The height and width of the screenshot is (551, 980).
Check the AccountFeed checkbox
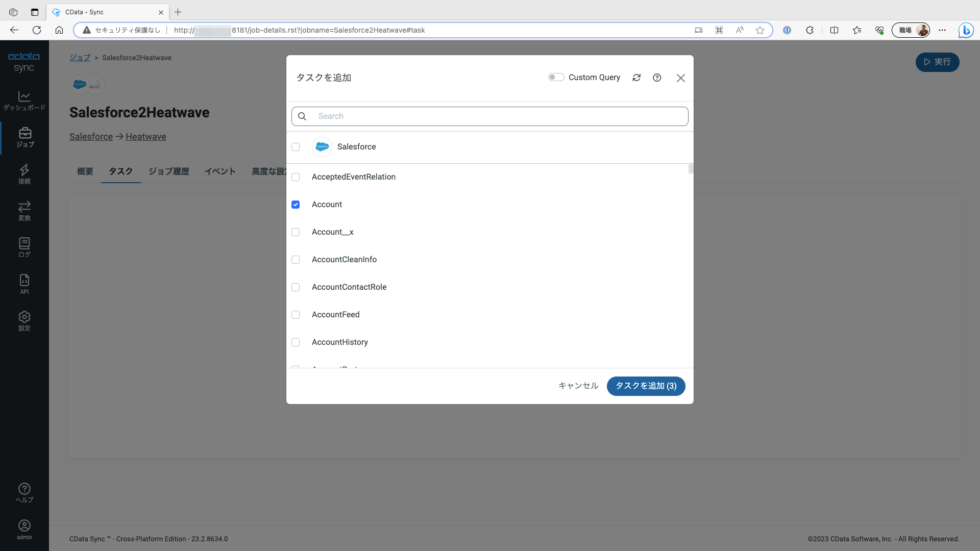296,315
